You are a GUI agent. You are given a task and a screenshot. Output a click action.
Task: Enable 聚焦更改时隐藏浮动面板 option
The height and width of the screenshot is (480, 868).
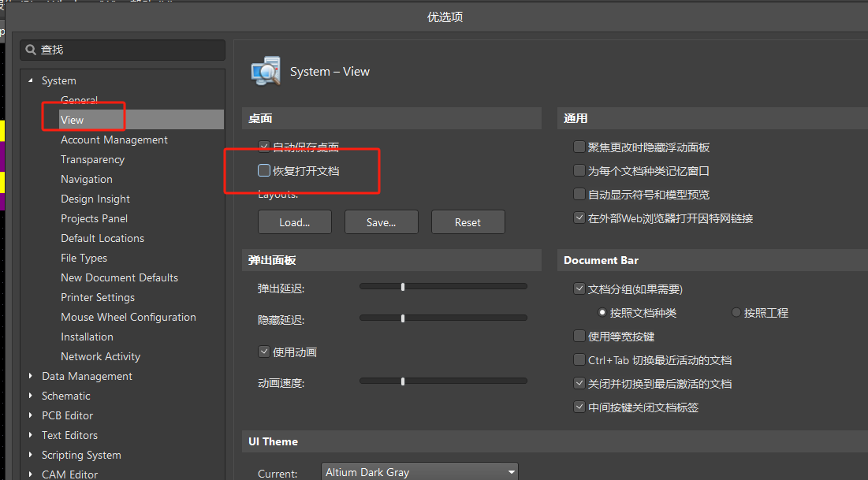[579, 147]
